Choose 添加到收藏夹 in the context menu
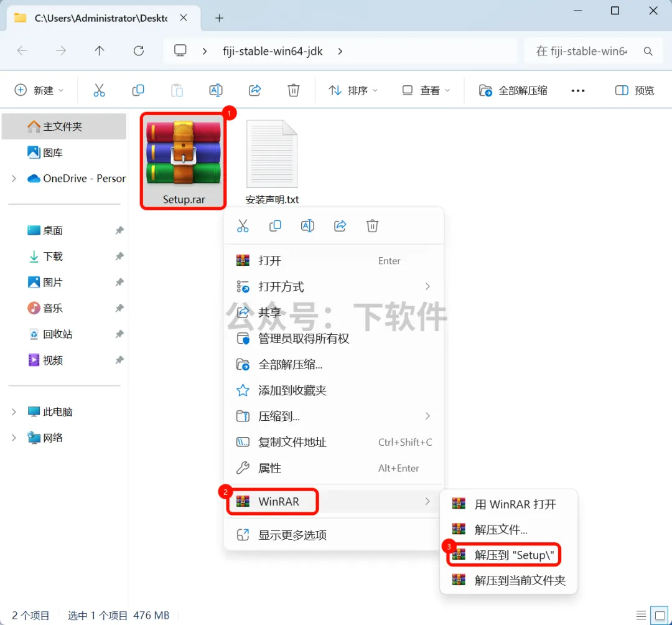 [x=334, y=390]
